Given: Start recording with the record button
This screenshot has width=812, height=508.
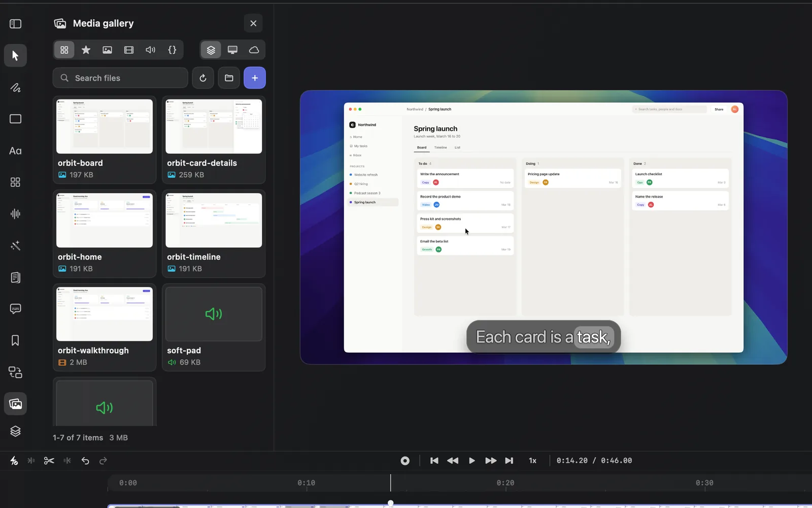Looking at the screenshot, I should (x=405, y=461).
